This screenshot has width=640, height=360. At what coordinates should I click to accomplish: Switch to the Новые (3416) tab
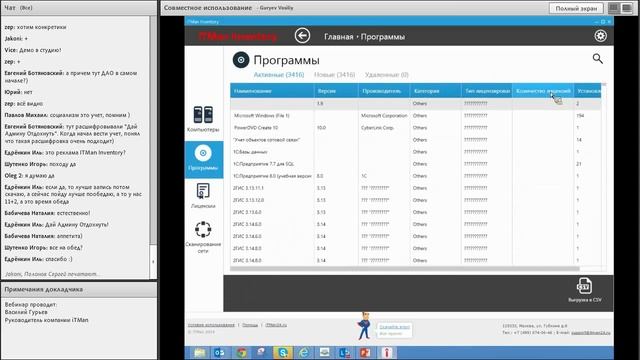[x=334, y=75]
